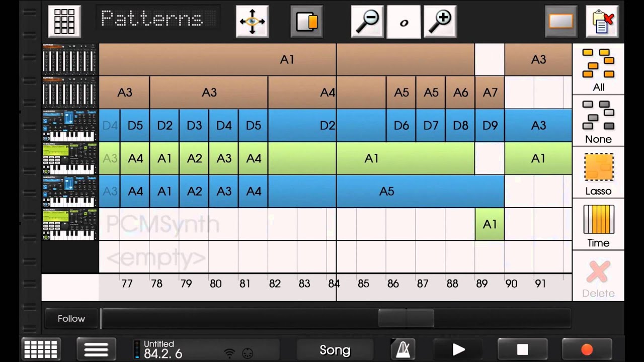Click bar 91 on the timeline ruler
Image resolution: width=644 pixels, height=362 pixels.
pyautogui.click(x=540, y=284)
